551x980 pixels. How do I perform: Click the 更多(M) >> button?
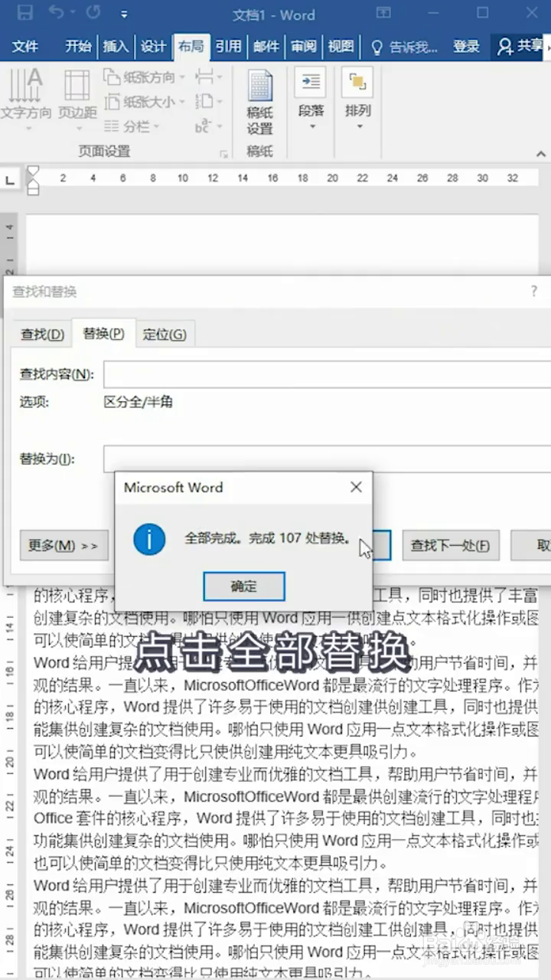(64, 545)
